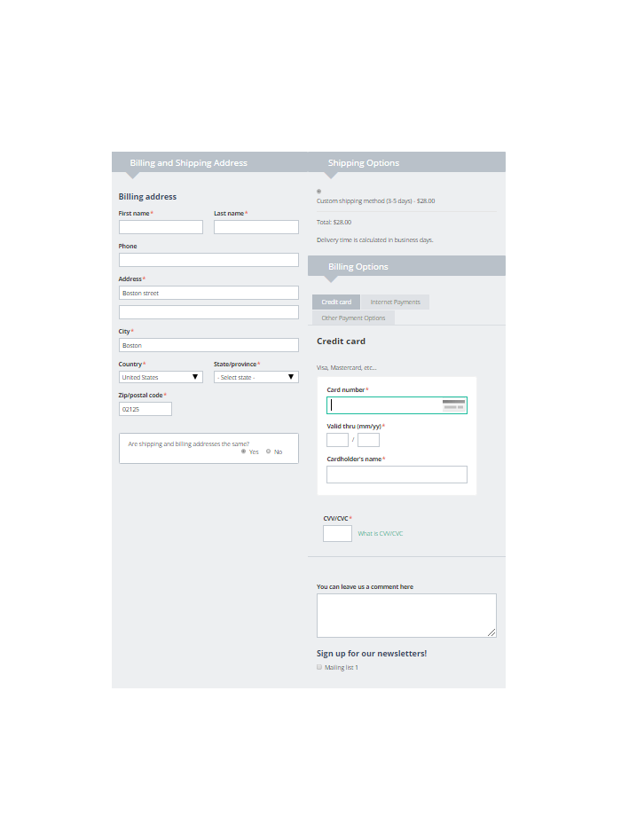621x840 pixels.
Task: Click the 'Mailing list 1' label text
Action: pyautogui.click(x=342, y=668)
